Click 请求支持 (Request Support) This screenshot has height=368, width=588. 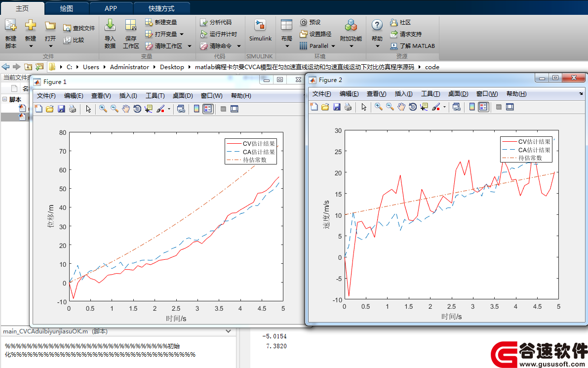406,34
